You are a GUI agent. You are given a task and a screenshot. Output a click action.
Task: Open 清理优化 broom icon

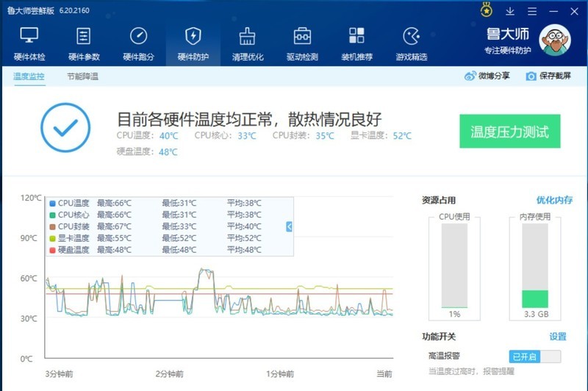(x=248, y=36)
